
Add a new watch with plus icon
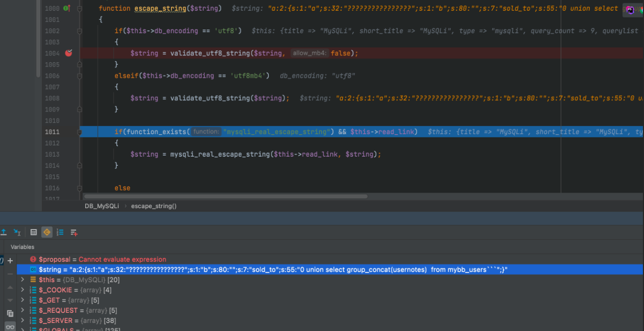point(10,260)
